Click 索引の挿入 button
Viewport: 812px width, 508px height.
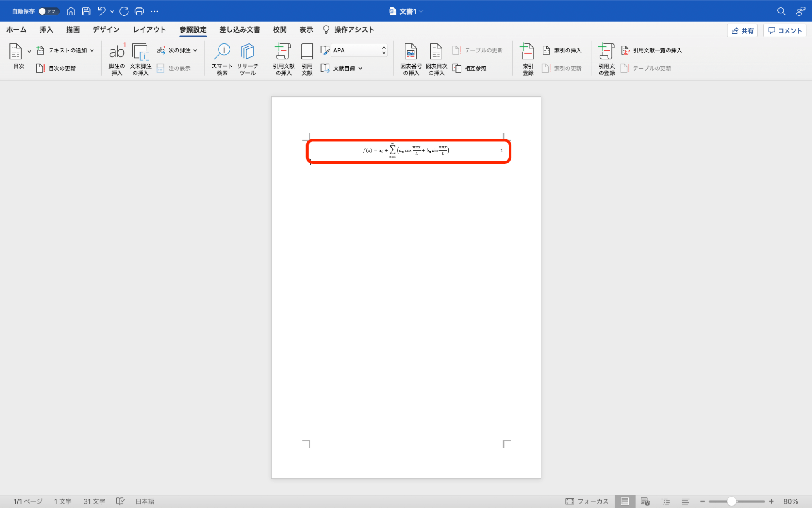point(562,50)
